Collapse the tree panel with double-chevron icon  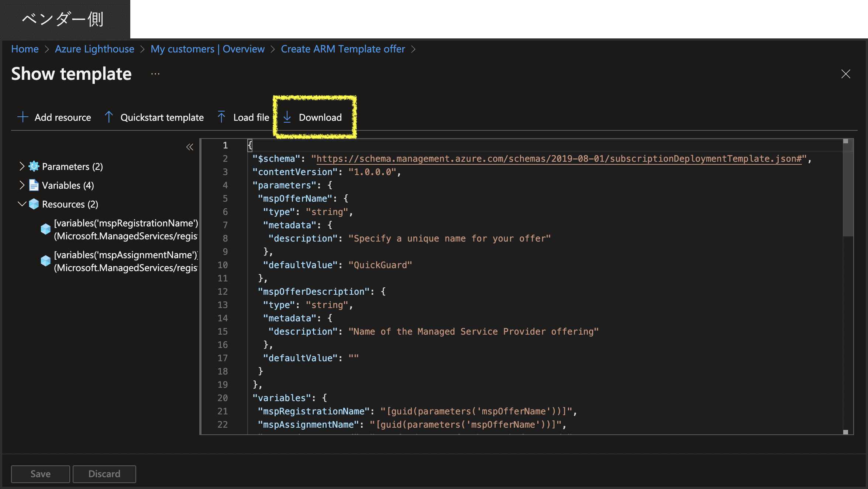click(x=190, y=147)
